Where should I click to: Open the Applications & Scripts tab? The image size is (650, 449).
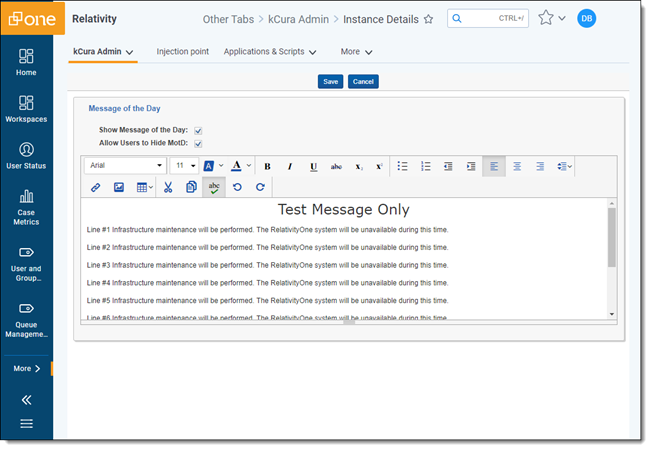(270, 52)
